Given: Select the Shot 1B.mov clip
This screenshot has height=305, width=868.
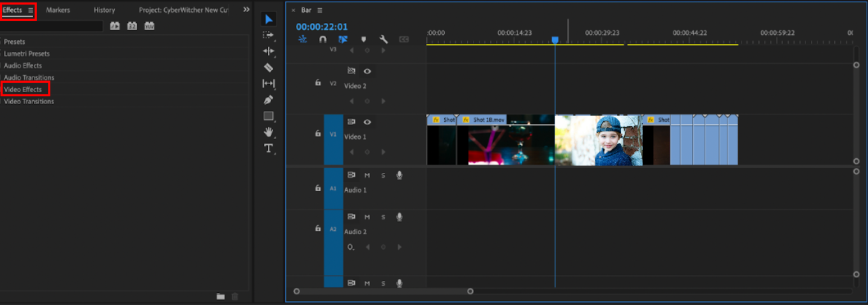Looking at the screenshot, I should pyautogui.click(x=505, y=140).
